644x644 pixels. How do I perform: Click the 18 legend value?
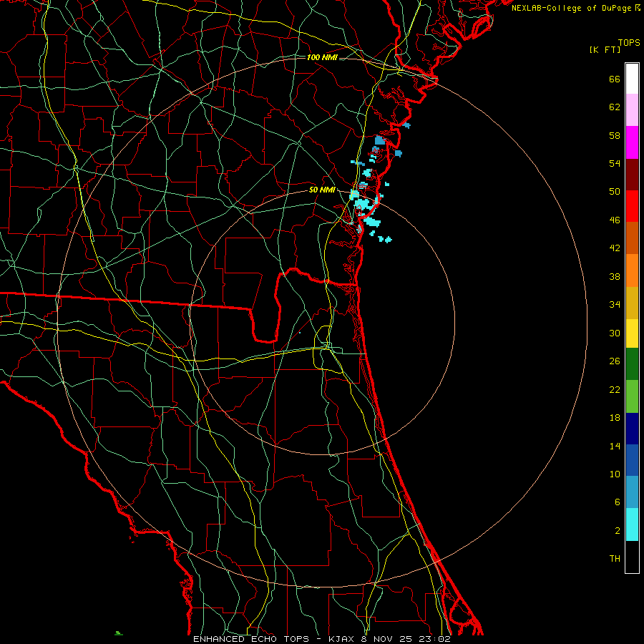click(x=615, y=418)
